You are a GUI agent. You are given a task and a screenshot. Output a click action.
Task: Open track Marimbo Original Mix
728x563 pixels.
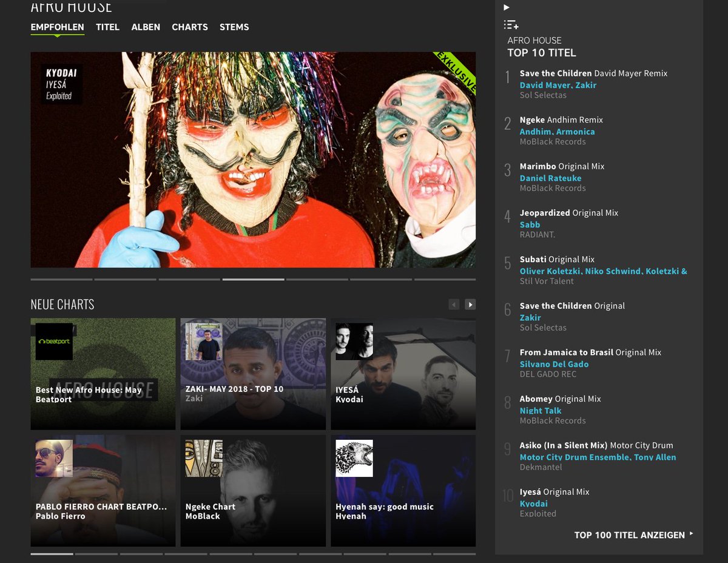coord(562,166)
